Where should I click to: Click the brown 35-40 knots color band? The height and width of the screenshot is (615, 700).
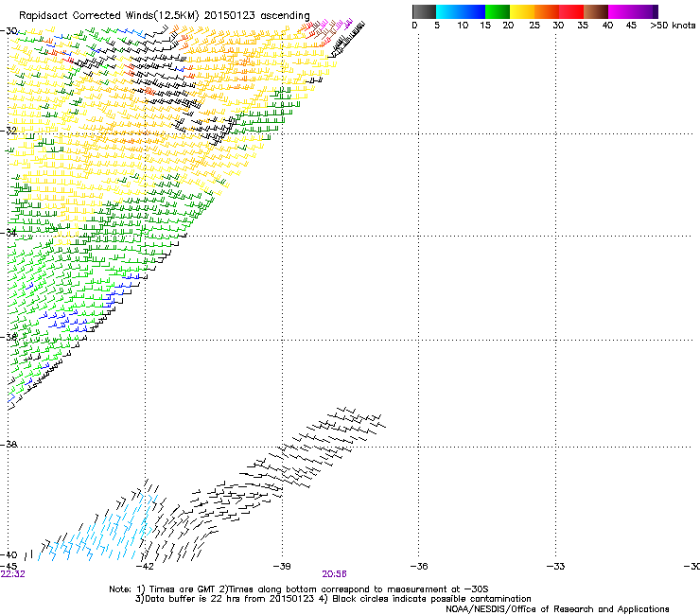coord(596,11)
